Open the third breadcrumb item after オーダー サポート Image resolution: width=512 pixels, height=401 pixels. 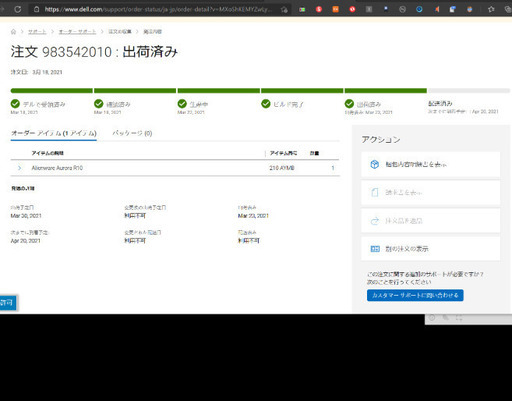coord(120,32)
